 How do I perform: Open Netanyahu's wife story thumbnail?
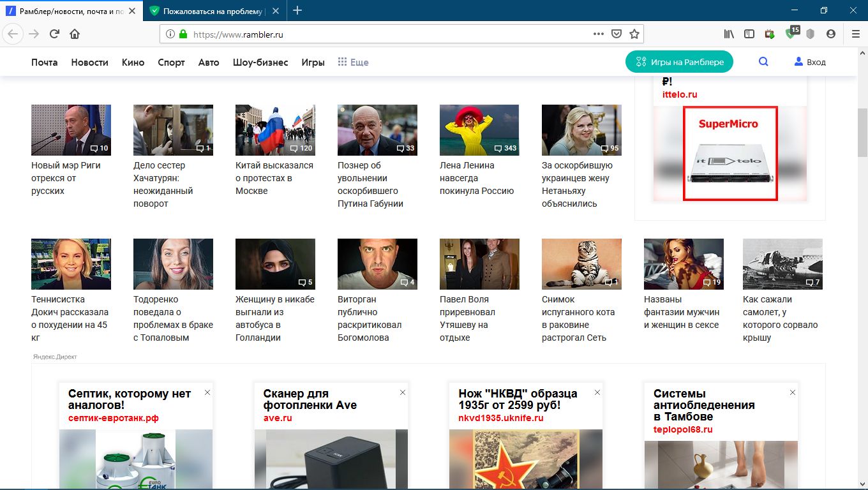(x=581, y=130)
